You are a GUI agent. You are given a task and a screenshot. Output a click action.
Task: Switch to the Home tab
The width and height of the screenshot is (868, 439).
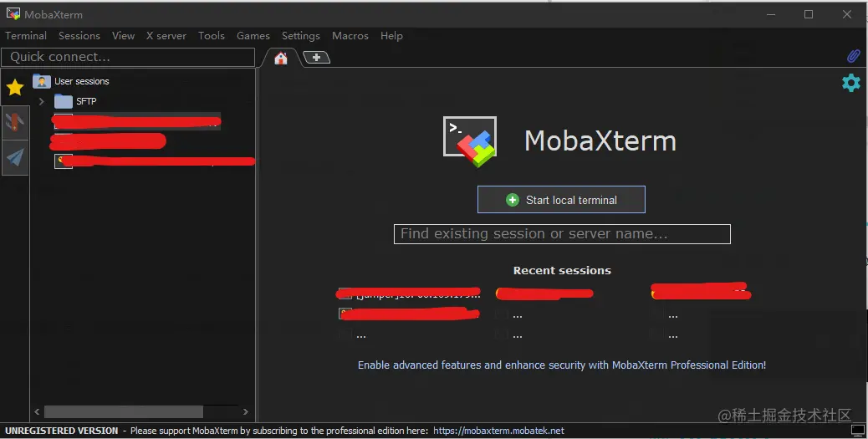point(281,58)
